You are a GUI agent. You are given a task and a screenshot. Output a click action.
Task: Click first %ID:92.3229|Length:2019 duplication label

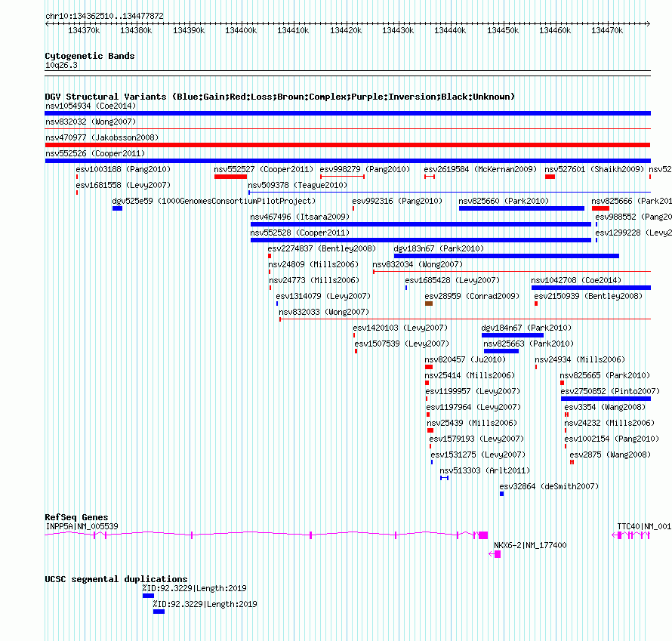pos(195,588)
